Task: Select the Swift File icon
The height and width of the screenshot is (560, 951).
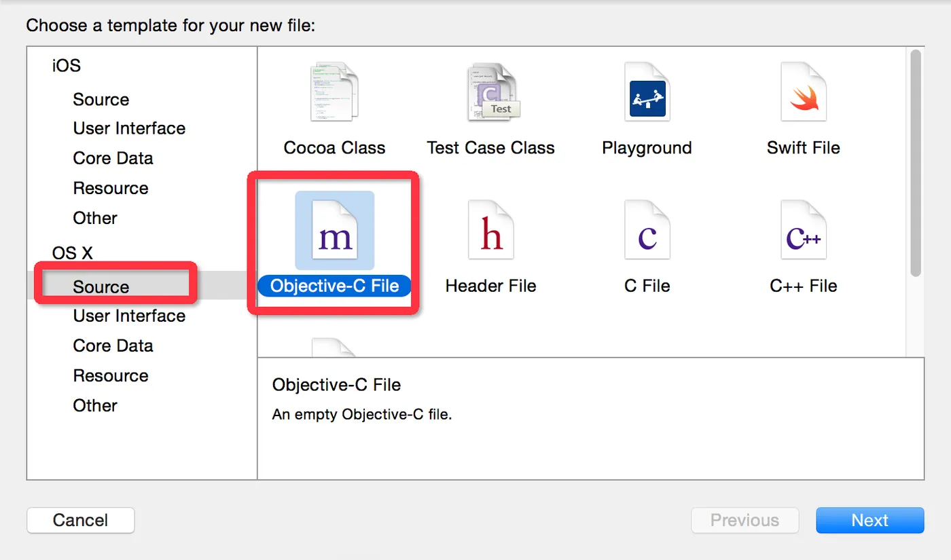Action: point(803,93)
